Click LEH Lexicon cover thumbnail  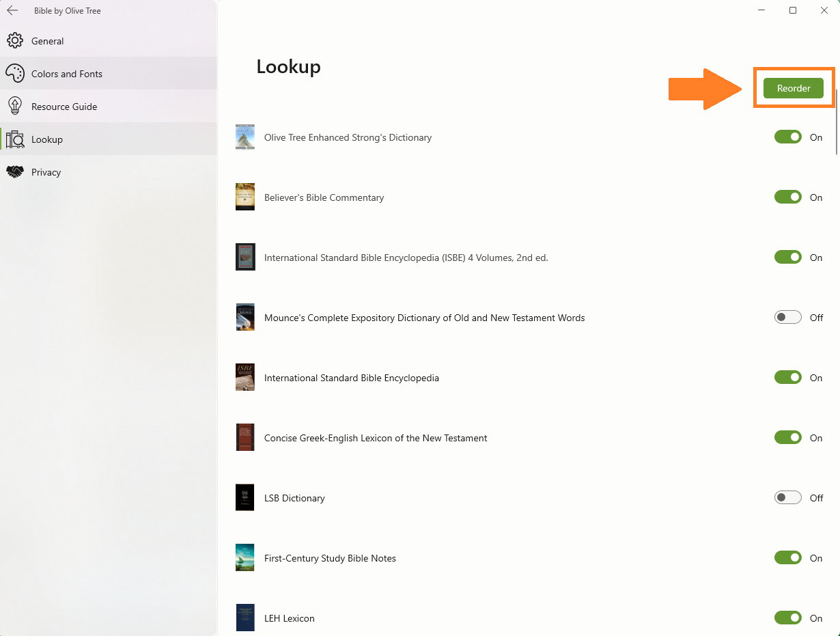[x=245, y=618]
